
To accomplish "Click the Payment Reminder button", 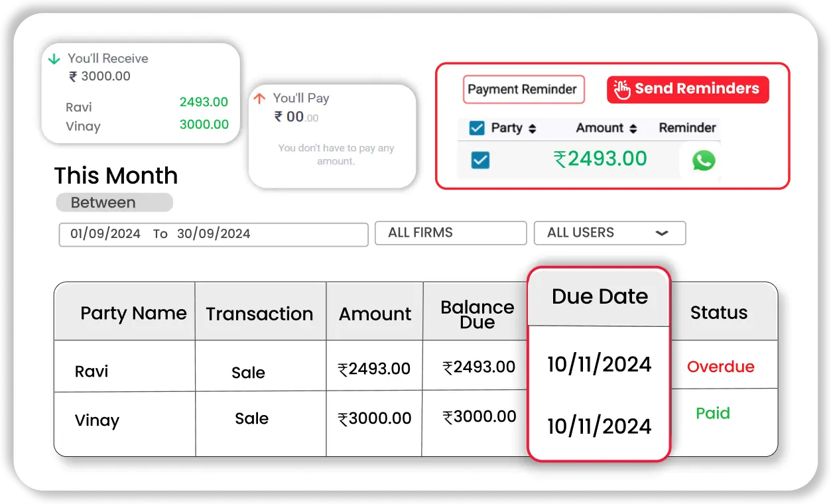I will point(523,90).
